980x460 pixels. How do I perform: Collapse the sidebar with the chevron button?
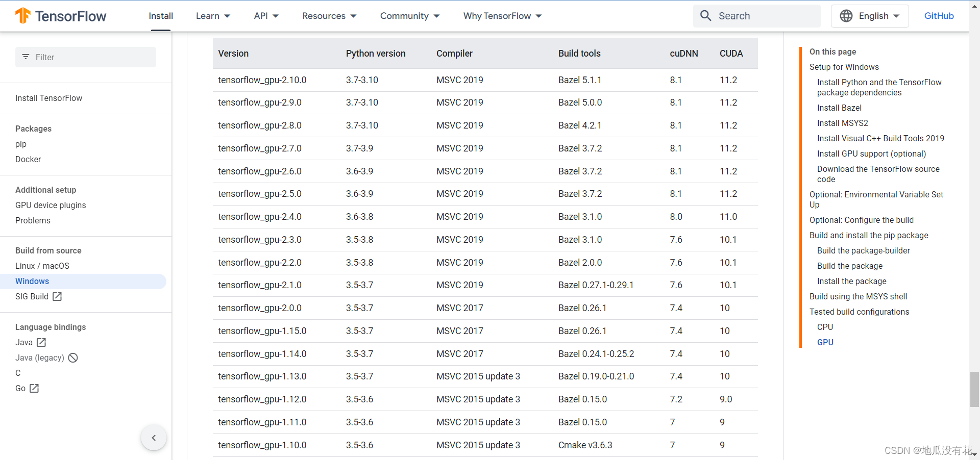[154, 438]
